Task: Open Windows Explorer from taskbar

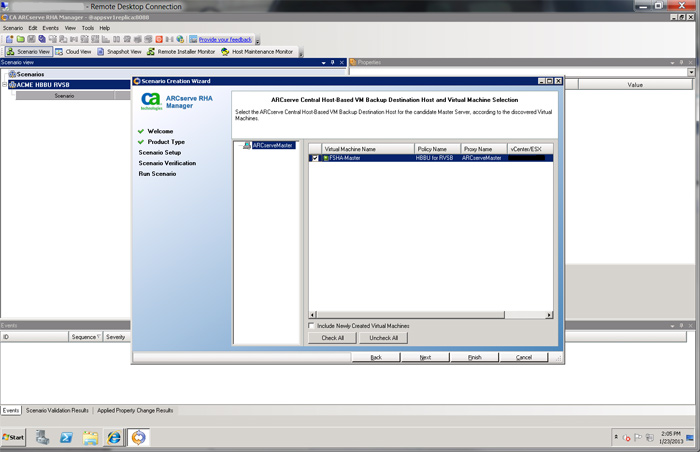Action: pos(90,437)
